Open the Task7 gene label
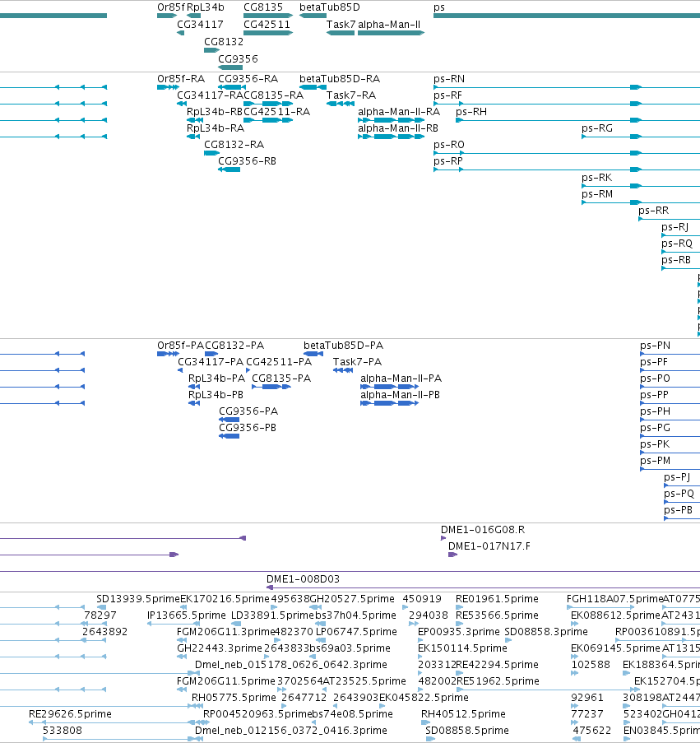700x743 pixels. tap(341, 24)
